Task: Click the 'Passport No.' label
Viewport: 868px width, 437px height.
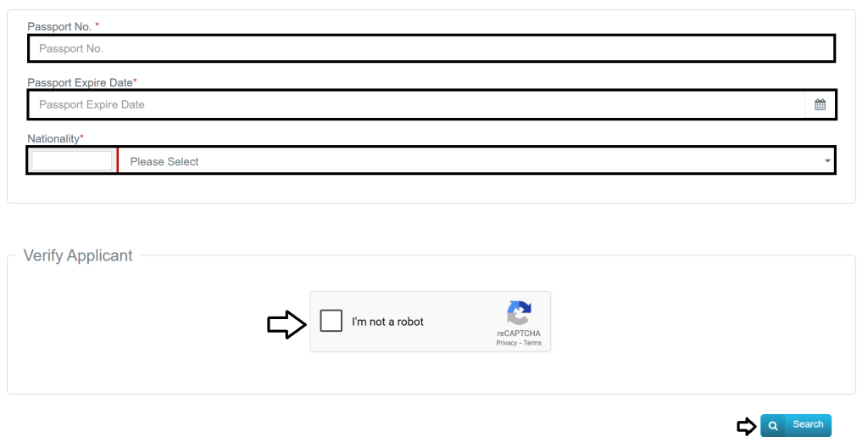Action: 59,27
